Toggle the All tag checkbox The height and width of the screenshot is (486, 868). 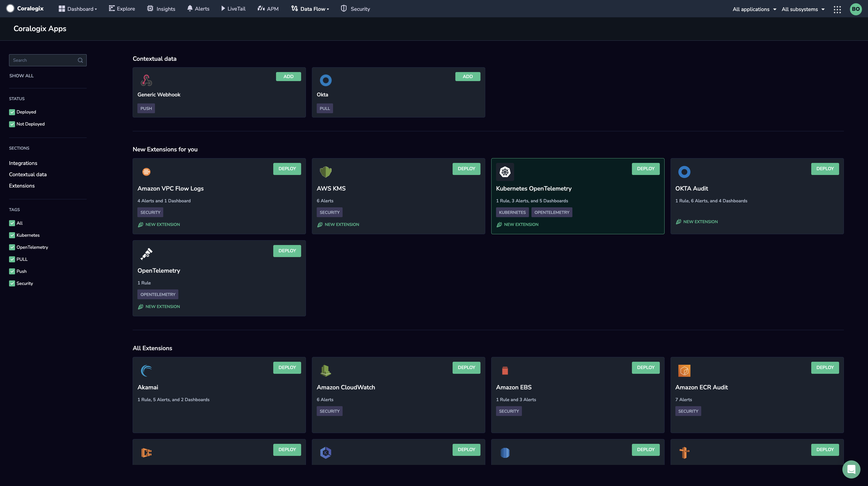point(12,223)
